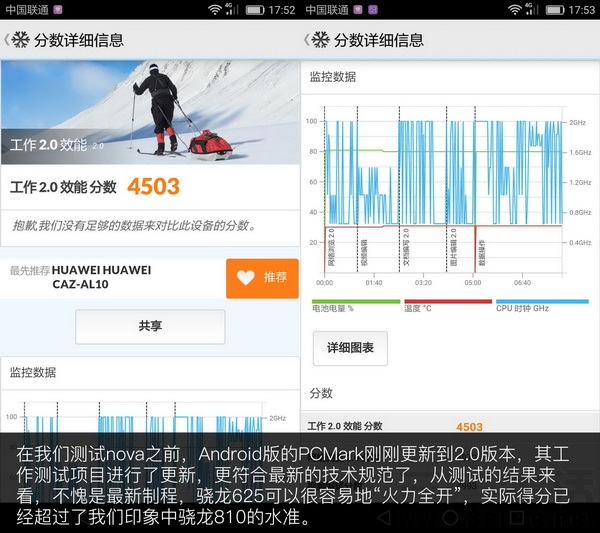600x533 pixels.
Task: Tap the heart icon on the orange 推荐 button
Action: (245, 278)
